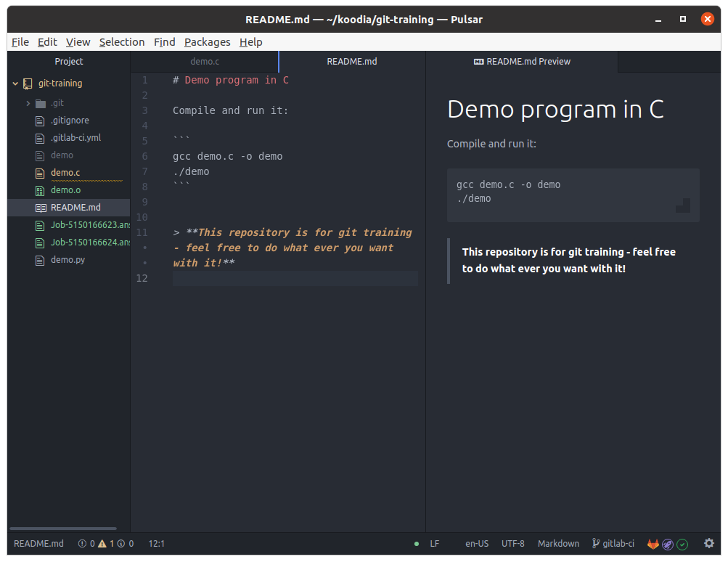Click the demo.c file icon
The width and height of the screenshot is (728, 562).
coord(40,173)
